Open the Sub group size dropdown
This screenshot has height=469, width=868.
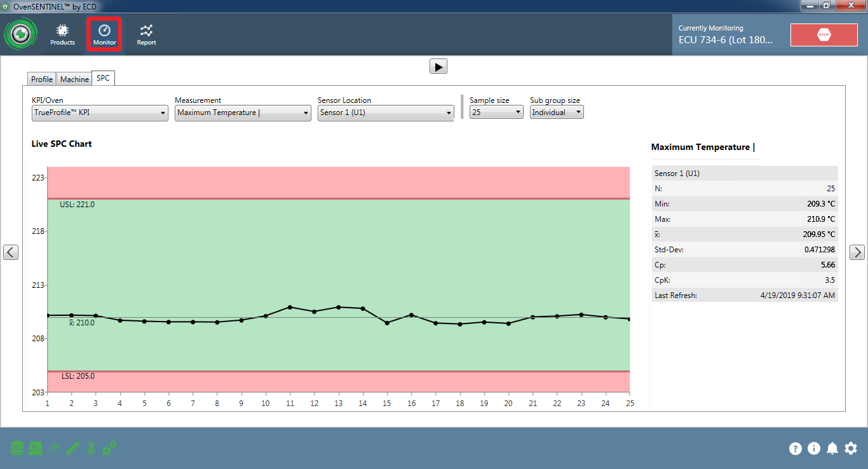pyautogui.click(x=557, y=112)
